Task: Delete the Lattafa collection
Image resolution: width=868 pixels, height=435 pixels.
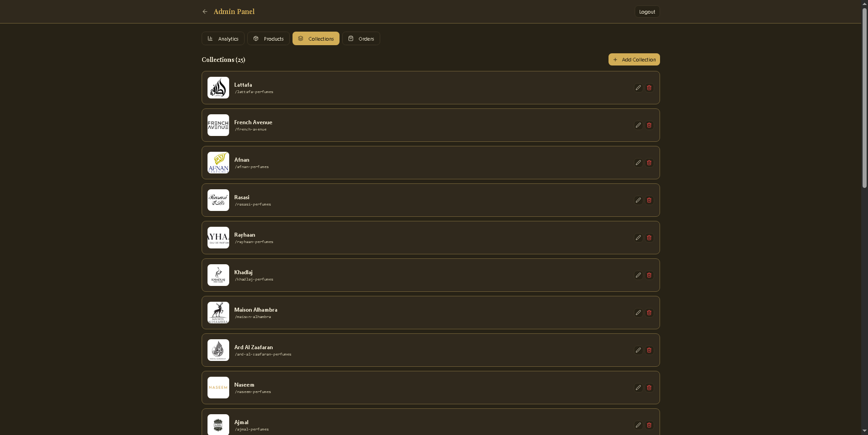Action: point(649,88)
